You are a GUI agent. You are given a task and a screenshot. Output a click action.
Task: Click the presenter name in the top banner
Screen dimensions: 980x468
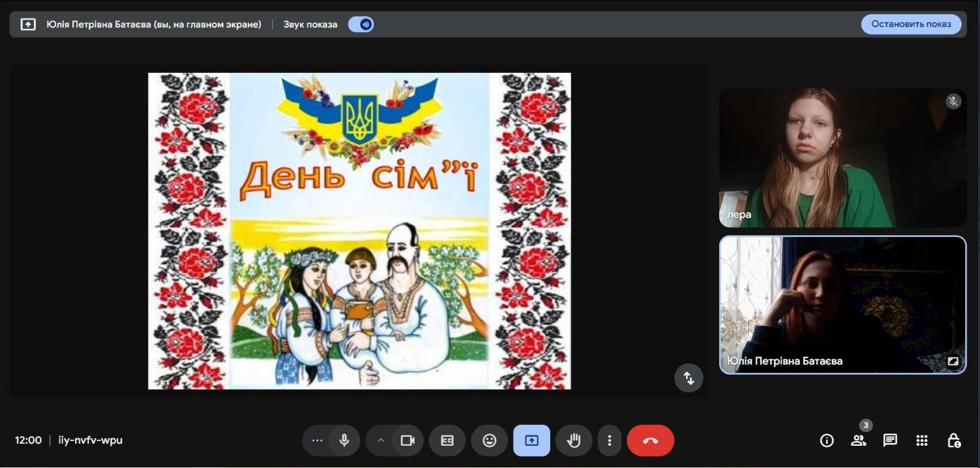(x=153, y=24)
